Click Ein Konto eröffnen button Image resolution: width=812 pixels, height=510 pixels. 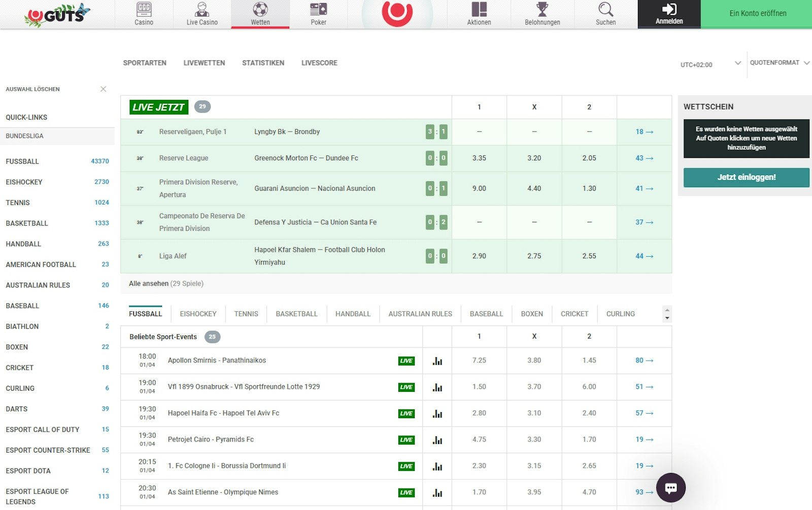click(757, 14)
